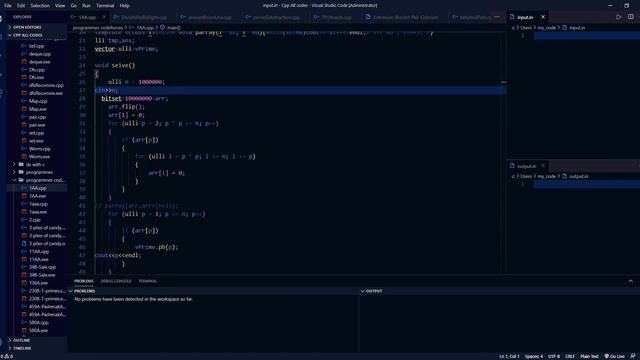This screenshot has width=640, height=360.
Task: Click highlighted line 27 'cin>>n;'
Action: pos(300,90)
